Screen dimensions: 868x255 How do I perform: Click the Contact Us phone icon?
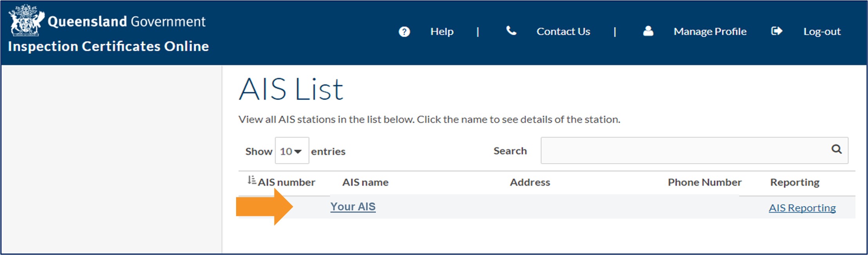[x=511, y=31]
